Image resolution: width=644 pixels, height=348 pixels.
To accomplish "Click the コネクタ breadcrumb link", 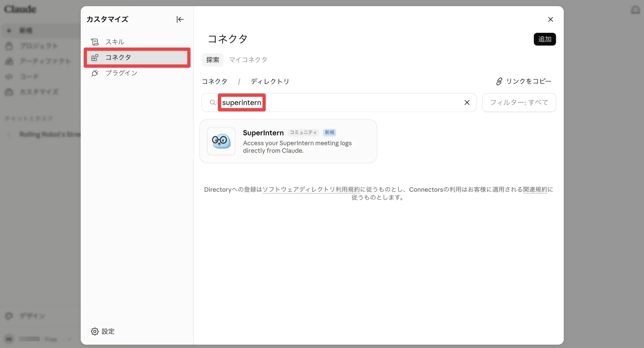I will [x=214, y=82].
